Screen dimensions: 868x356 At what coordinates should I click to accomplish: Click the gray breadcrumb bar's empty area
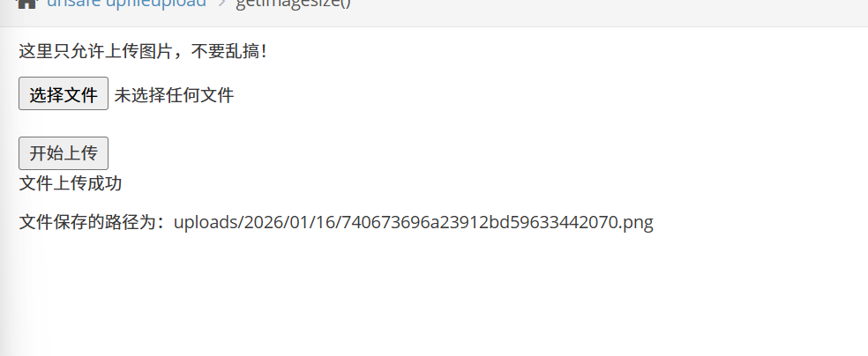[573, 11]
